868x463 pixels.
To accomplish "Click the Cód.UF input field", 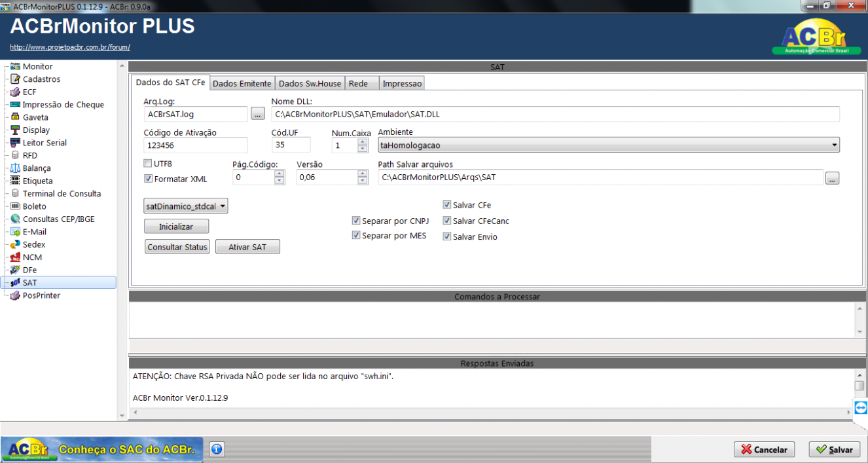I will click(291, 145).
